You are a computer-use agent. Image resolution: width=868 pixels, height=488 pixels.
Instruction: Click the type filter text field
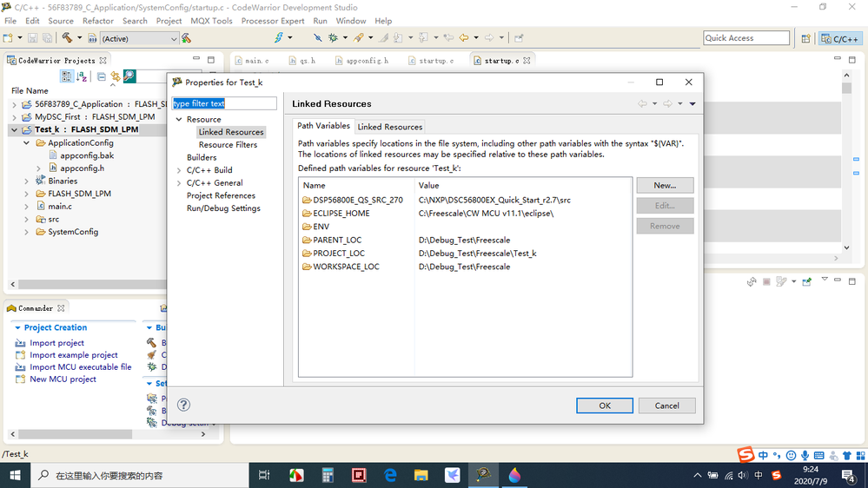pos(224,103)
